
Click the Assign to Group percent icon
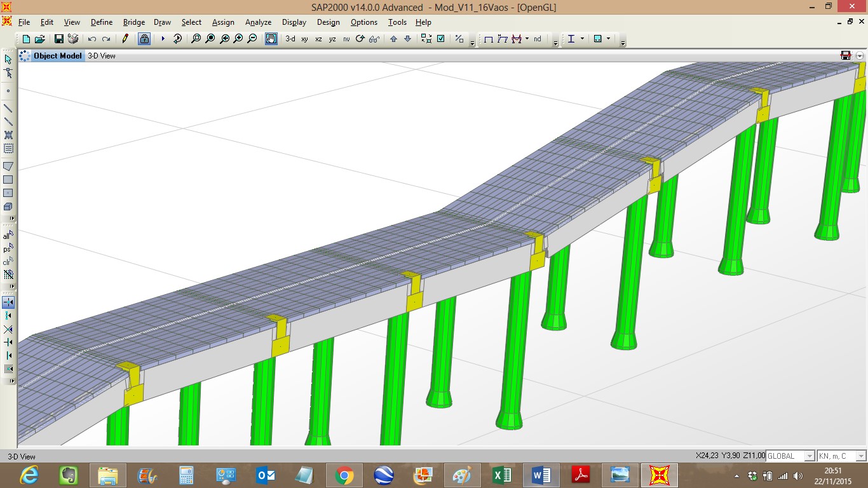(459, 39)
